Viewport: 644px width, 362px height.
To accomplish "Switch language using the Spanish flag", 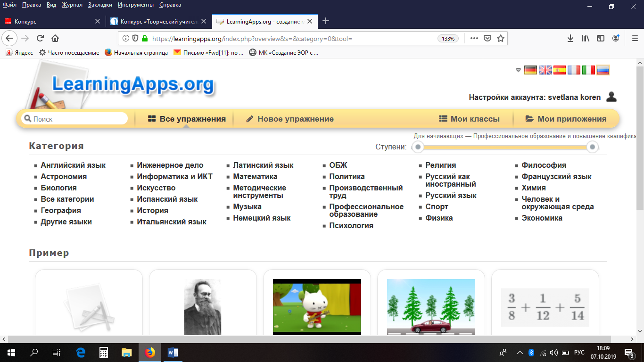I will pyautogui.click(x=559, y=70).
